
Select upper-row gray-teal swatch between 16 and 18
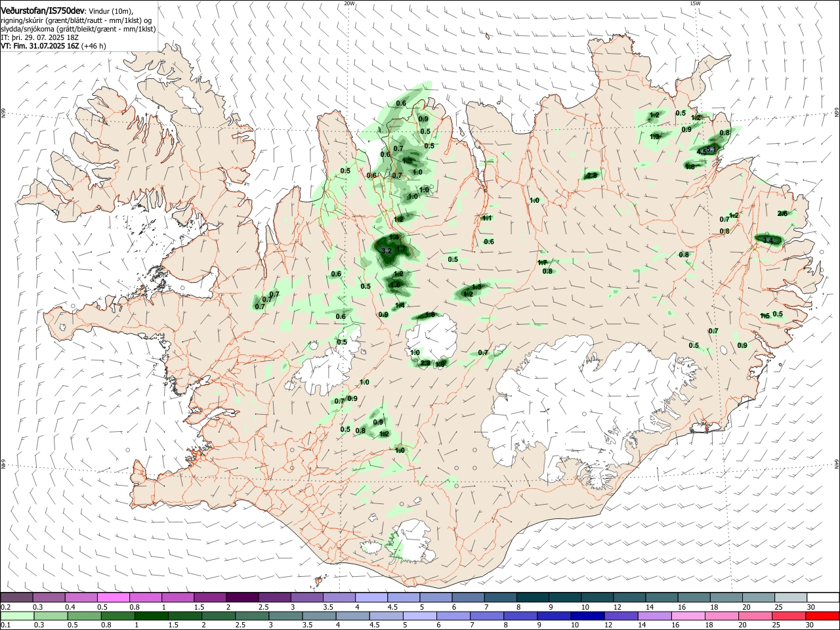point(694,598)
